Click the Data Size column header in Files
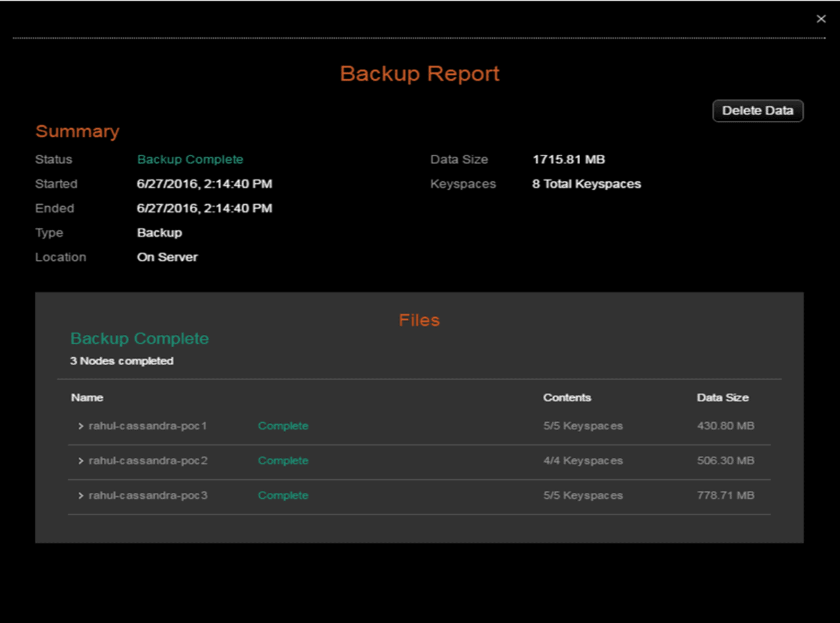Image resolution: width=840 pixels, height=623 pixels. coord(723,398)
